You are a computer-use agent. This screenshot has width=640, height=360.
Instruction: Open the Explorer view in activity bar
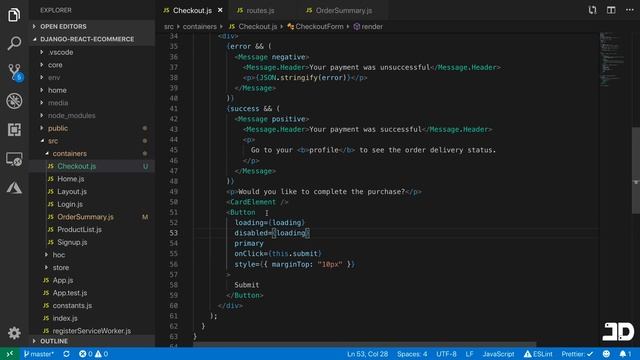pyautogui.click(x=14, y=15)
